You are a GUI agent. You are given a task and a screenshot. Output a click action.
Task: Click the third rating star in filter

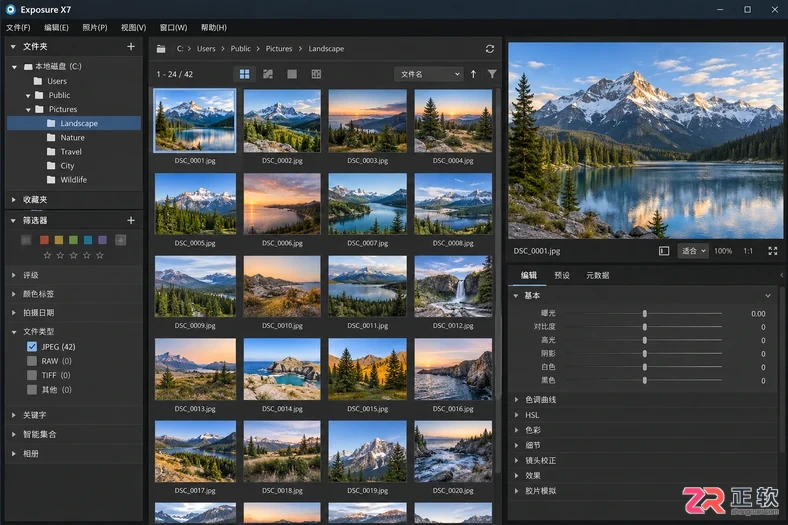click(73, 255)
